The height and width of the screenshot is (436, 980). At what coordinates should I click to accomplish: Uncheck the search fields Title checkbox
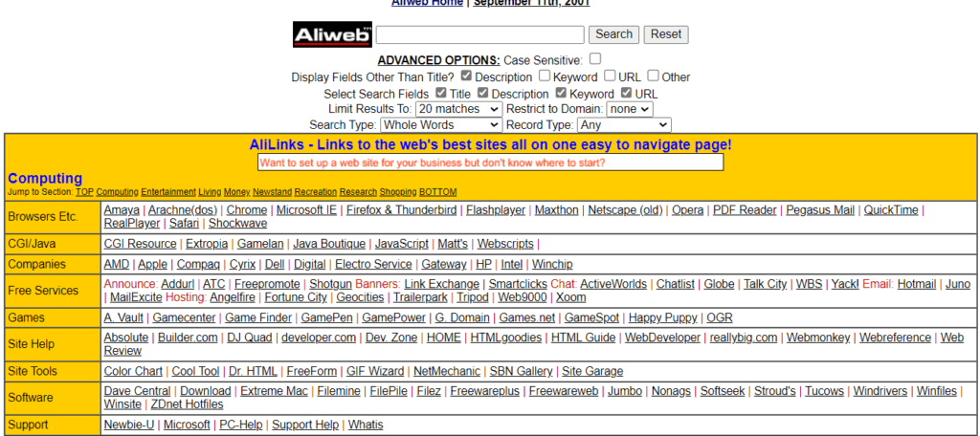440,93
